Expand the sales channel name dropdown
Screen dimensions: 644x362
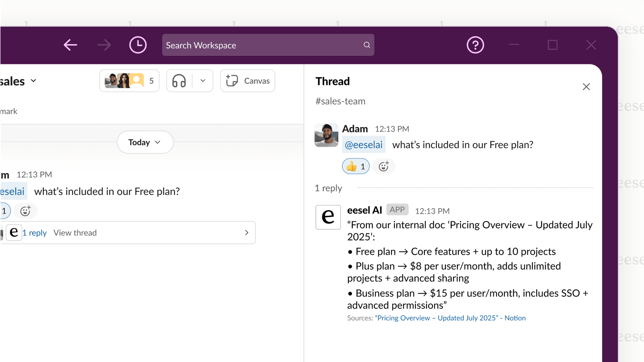click(x=33, y=80)
